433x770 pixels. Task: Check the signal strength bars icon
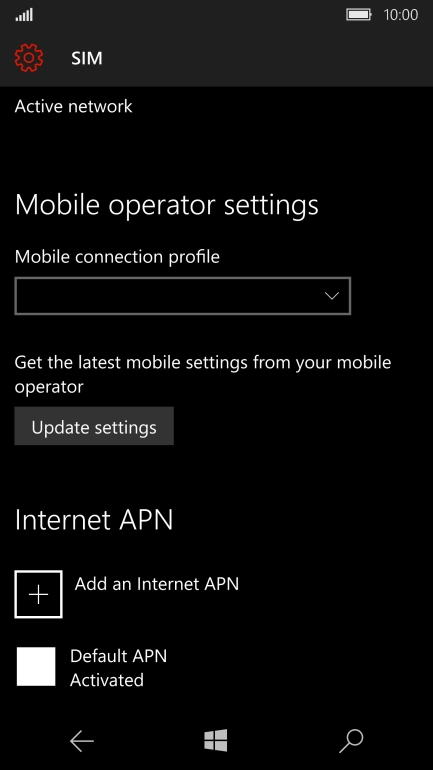(x=24, y=15)
